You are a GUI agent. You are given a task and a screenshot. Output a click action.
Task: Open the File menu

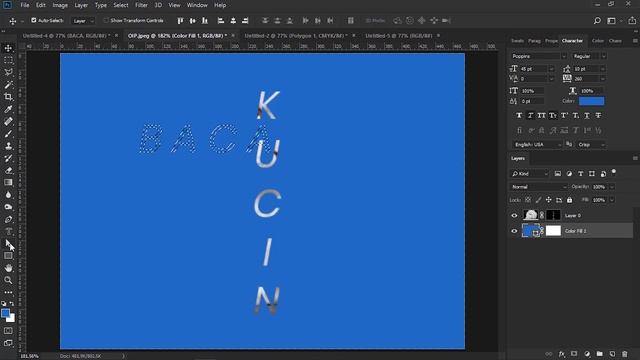pyautogui.click(x=25, y=5)
